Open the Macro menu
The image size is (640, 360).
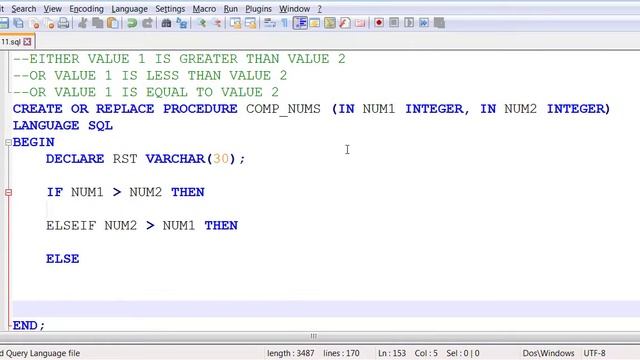[x=204, y=9]
